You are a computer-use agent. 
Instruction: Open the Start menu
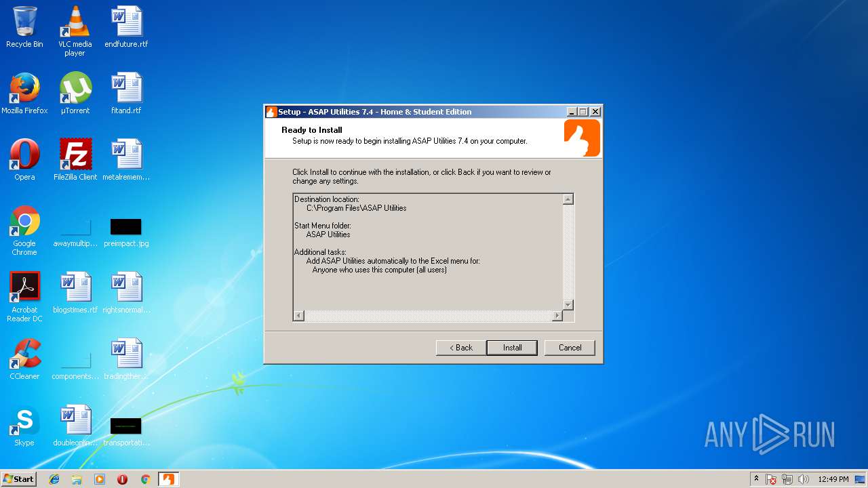coord(18,479)
